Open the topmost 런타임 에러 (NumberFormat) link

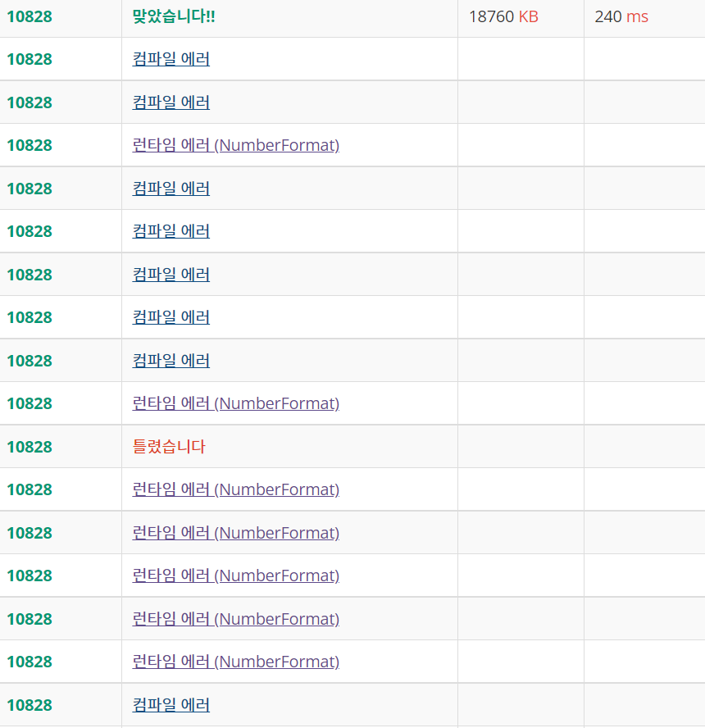[x=236, y=145]
